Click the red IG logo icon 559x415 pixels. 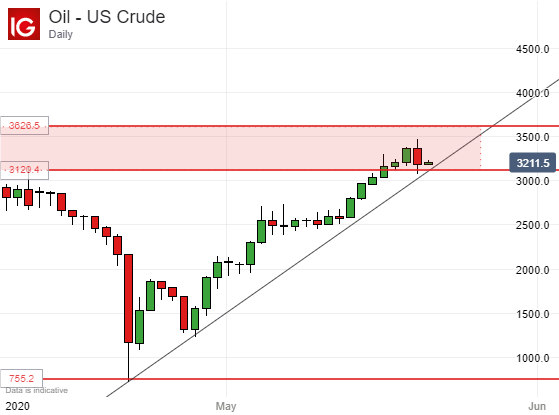point(24,24)
